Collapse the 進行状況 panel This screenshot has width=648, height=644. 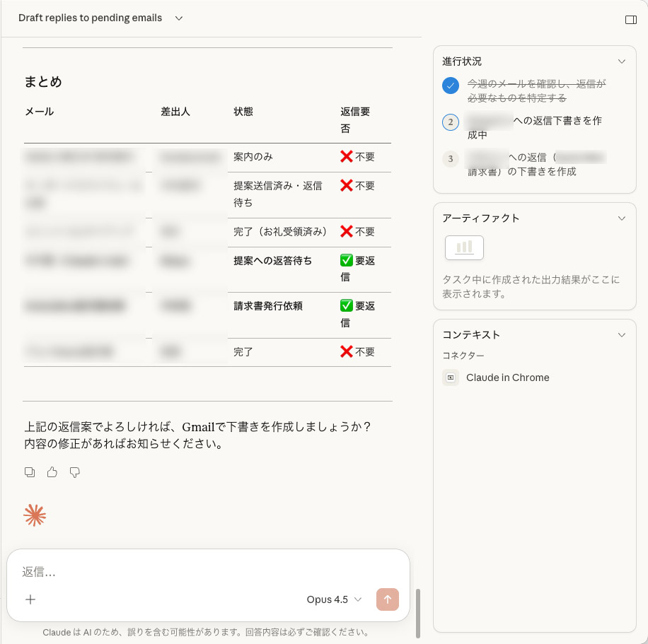(x=621, y=61)
